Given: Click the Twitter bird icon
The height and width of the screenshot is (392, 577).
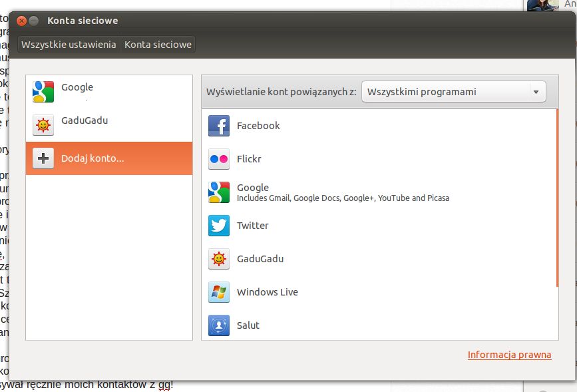Looking at the screenshot, I should 219,226.
